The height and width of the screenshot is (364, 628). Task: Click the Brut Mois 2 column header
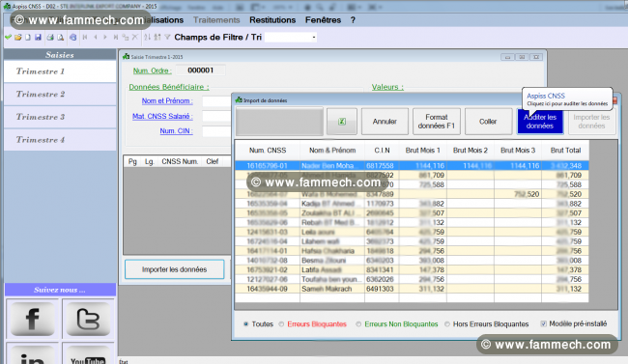coord(471,151)
